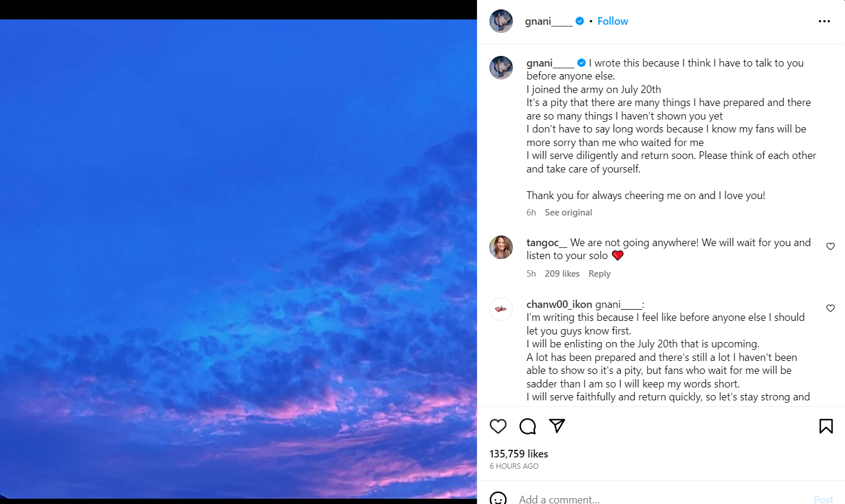This screenshot has height=504, width=845.
Task: Open chanw00_ikon profile avatar
Action: [x=501, y=309]
